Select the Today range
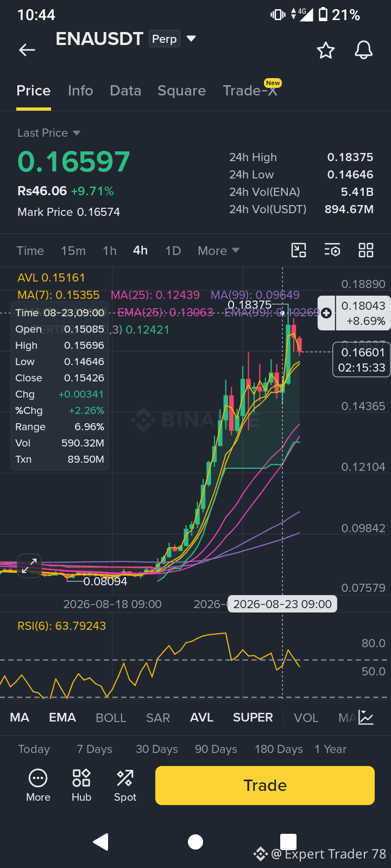The width and height of the screenshot is (391, 868). (34, 749)
